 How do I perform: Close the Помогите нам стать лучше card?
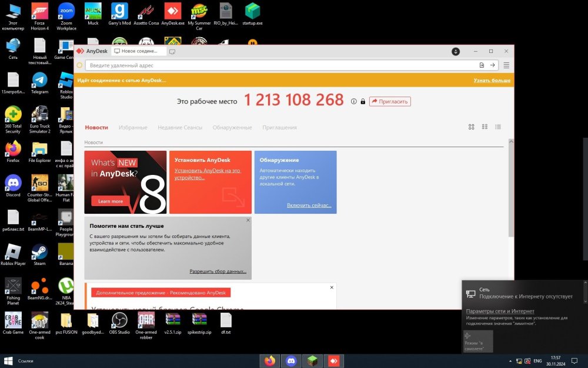coord(248,220)
